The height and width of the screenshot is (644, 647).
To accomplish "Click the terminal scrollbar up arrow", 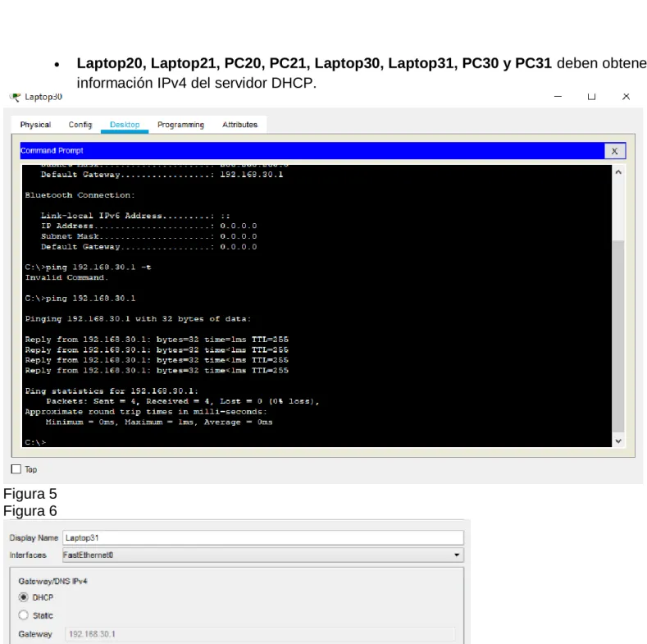I will tap(618, 172).
